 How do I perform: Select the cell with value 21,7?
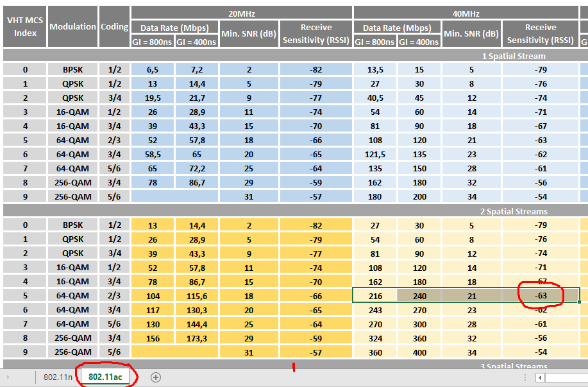196,98
